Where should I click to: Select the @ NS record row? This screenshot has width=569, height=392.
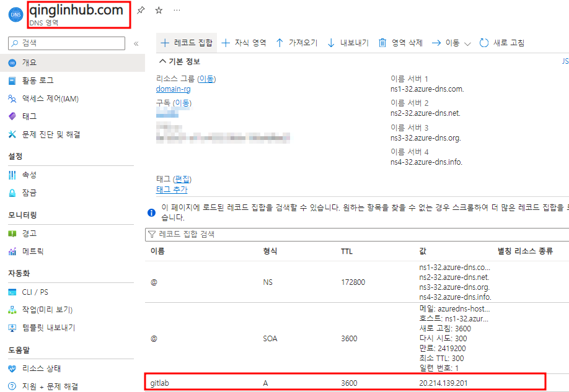(x=357, y=282)
